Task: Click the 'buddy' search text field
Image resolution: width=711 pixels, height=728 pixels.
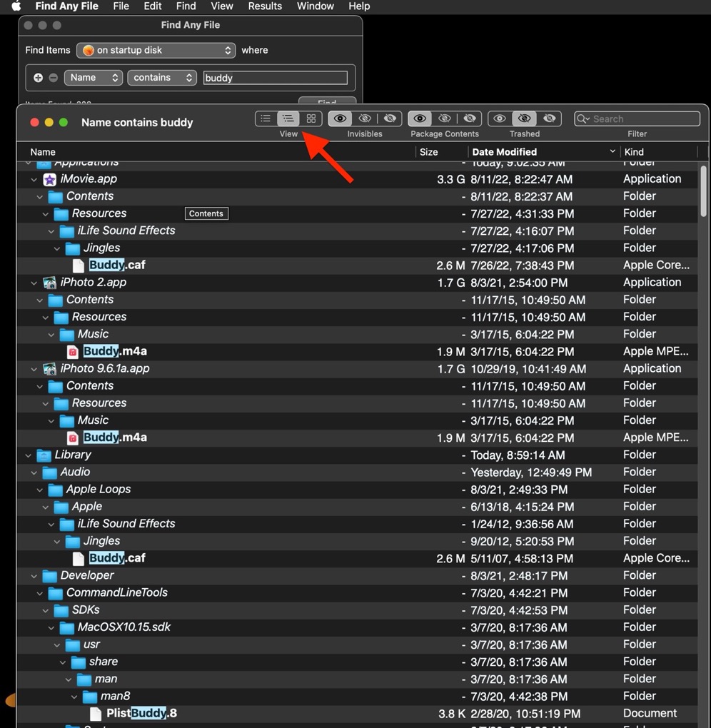Action: (276, 78)
